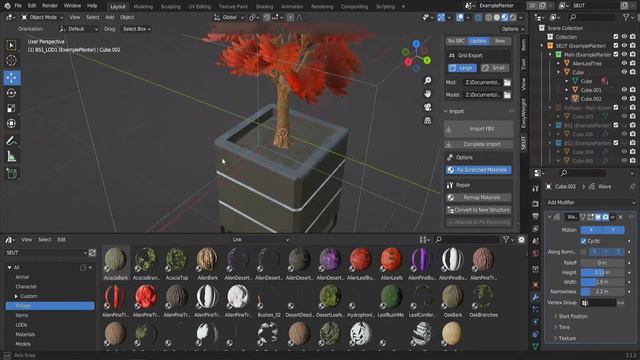Open the Link import method dropdown

point(260,240)
